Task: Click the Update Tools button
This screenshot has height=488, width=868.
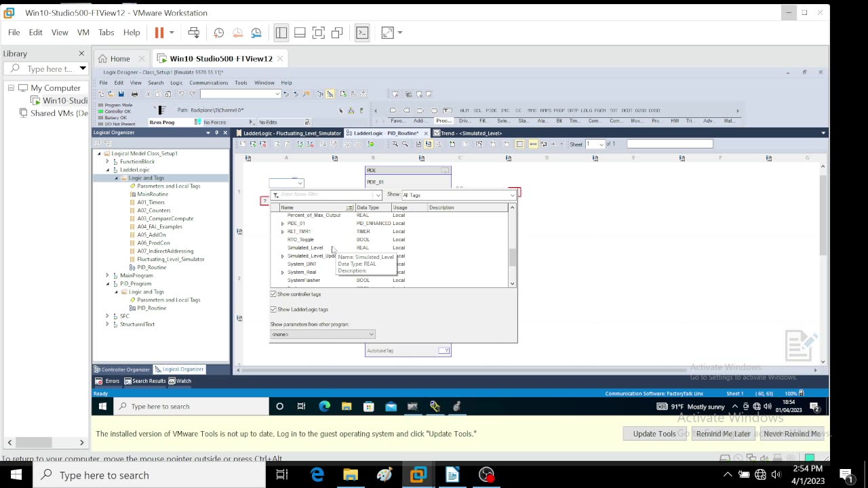Action: tap(654, 434)
